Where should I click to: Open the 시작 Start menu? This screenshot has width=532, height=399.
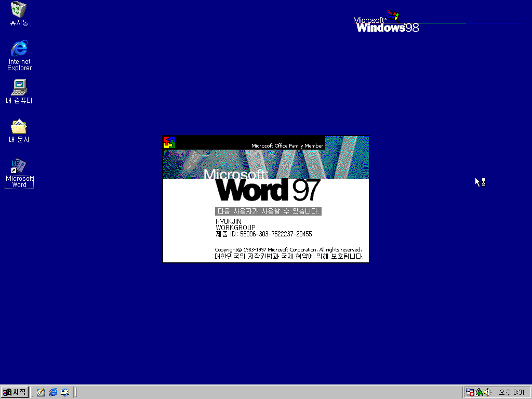coord(15,392)
